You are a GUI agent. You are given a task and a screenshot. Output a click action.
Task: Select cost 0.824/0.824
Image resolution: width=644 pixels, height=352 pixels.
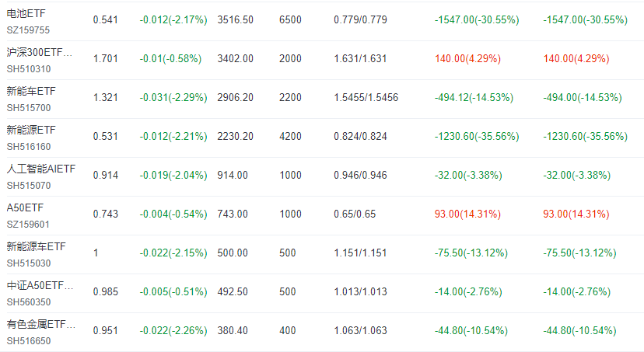tap(360, 136)
